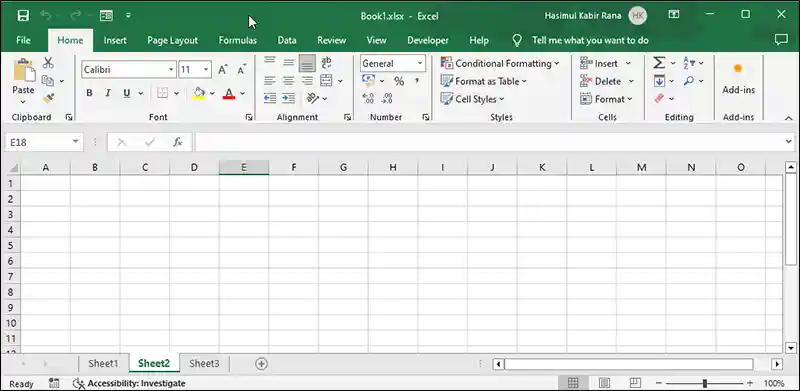The width and height of the screenshot is (800, 391).
Task: Center text horizontally
Action: pyautogui.click(x=289, y=81)
